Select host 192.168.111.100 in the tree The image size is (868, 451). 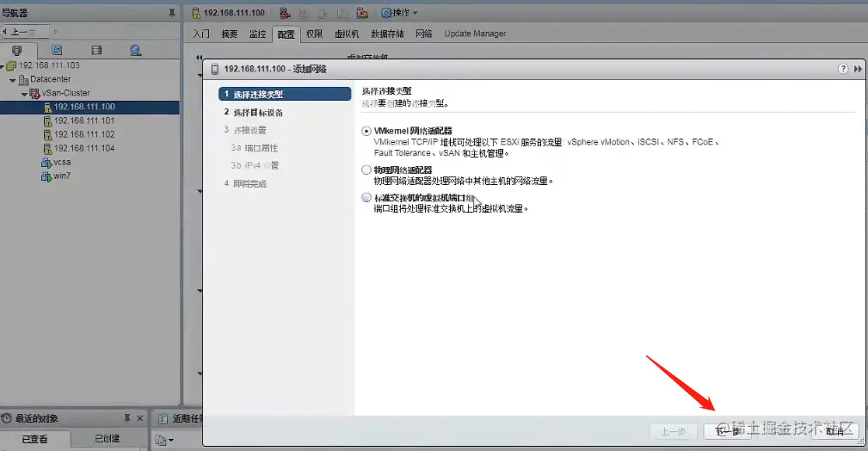[84, 107]
